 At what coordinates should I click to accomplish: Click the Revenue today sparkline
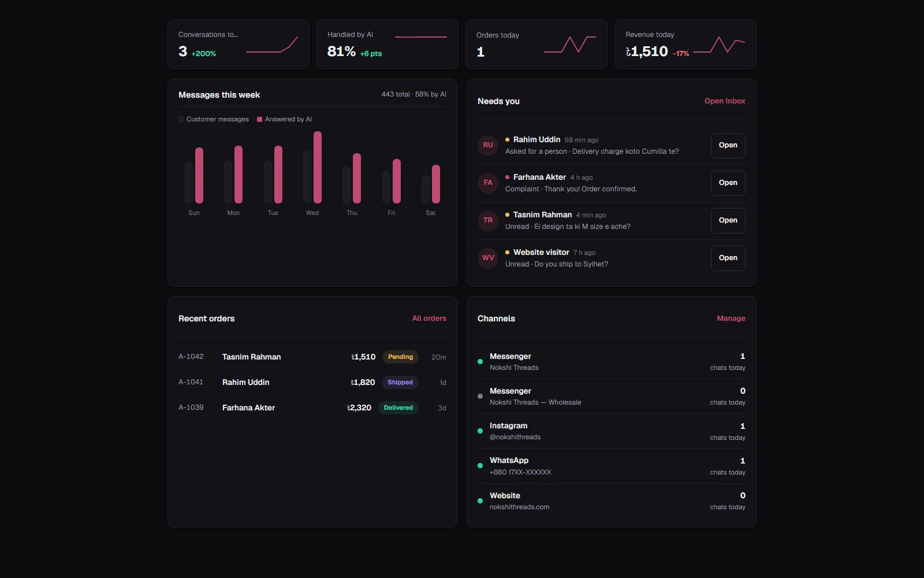(x=719, y=45)
